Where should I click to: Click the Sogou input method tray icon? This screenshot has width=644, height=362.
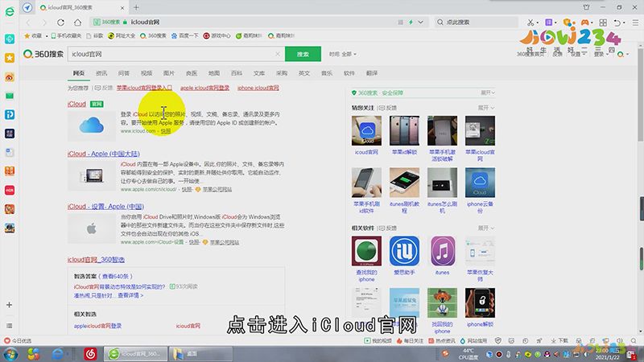446,353
